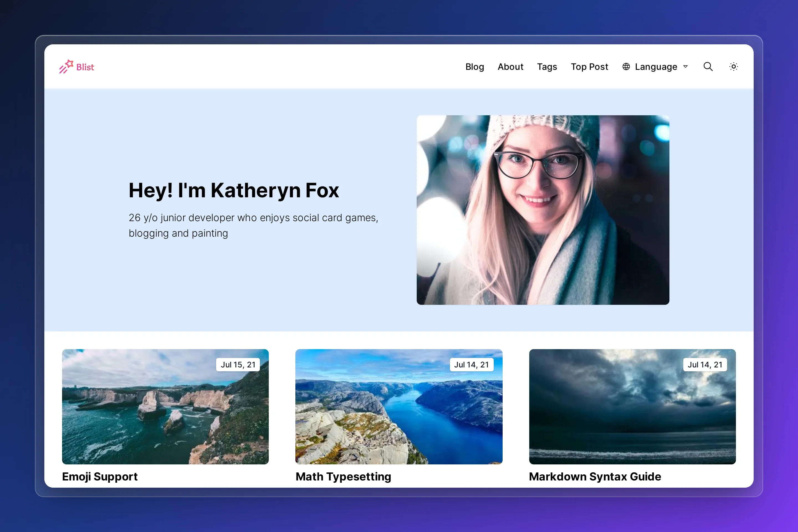The image size is (798, 532).
Task: Click Jul 14, 21 badge on Math Typesetting
Action: 471,364
